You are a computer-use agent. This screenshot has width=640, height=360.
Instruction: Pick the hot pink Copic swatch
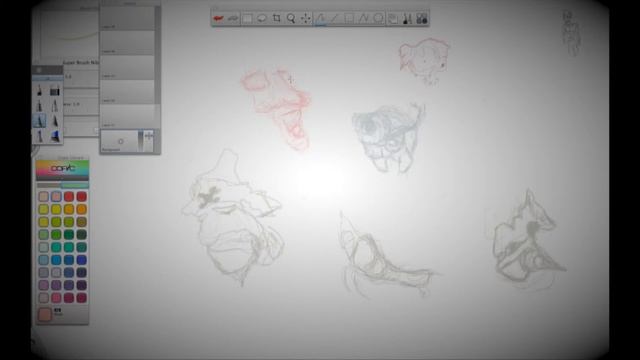point(56,298)
